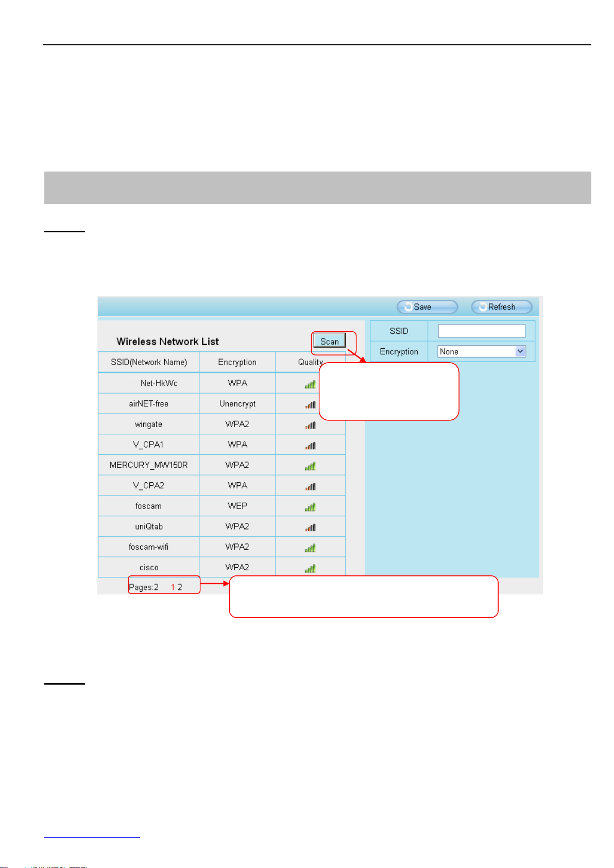Click signal quality icon for airNET-free
Screen dimensions: 614x868
(310, 404)
